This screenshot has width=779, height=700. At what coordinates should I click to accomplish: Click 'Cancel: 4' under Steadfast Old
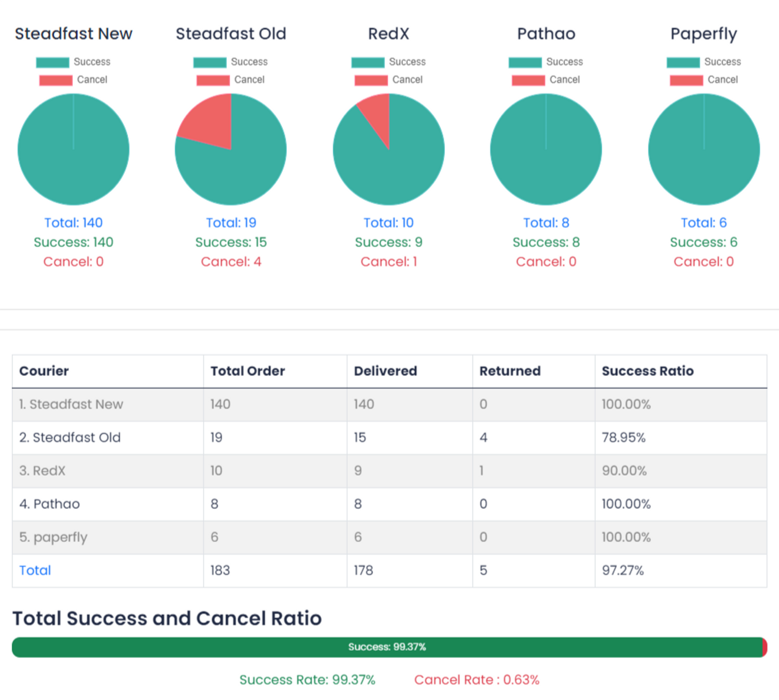click(x=231, y=262)
